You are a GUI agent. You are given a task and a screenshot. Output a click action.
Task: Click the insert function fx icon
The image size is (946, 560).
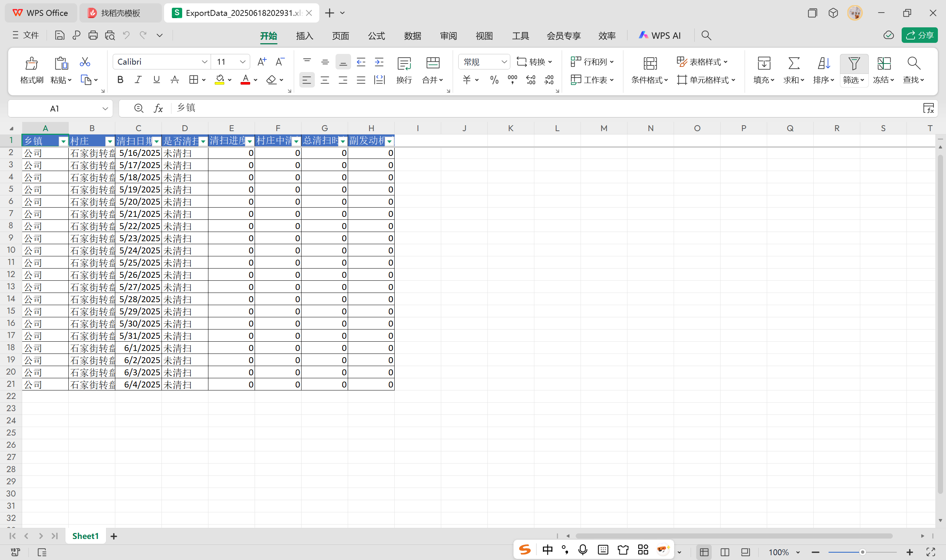coord(158,109)
